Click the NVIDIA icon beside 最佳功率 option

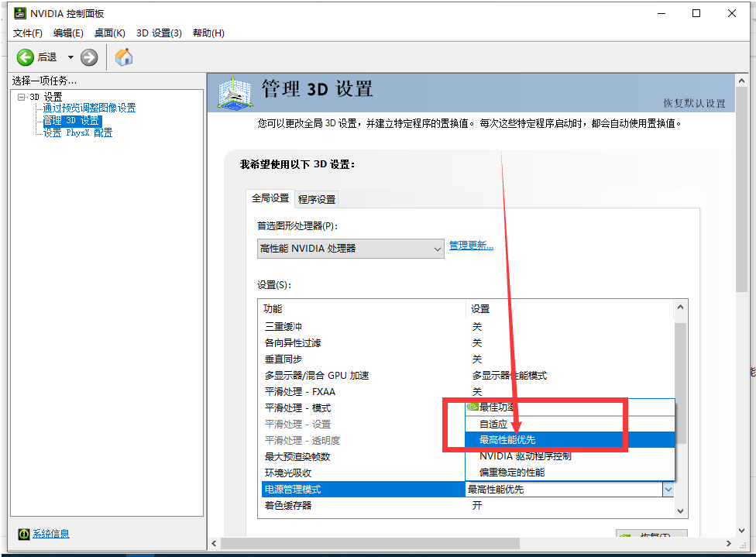[x=472, y=406]
